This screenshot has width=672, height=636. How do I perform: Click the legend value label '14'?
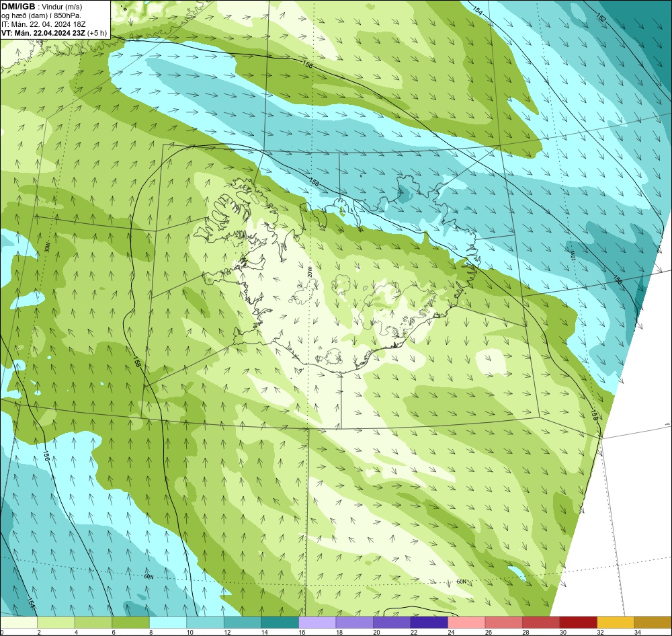coord(264,632)
